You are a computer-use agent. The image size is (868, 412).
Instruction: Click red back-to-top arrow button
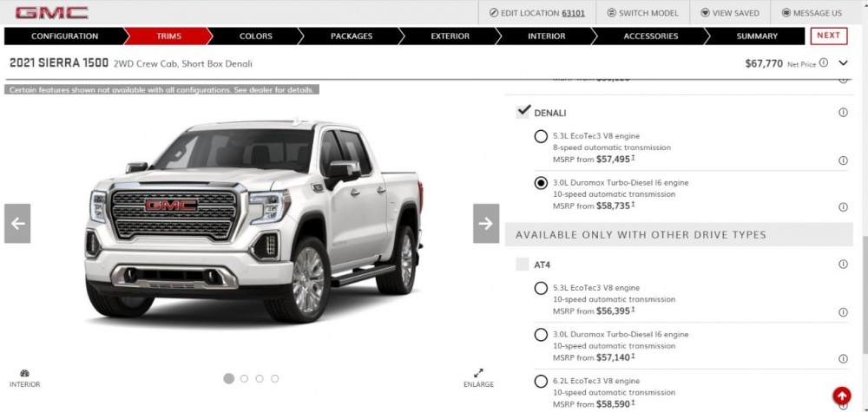841,396
